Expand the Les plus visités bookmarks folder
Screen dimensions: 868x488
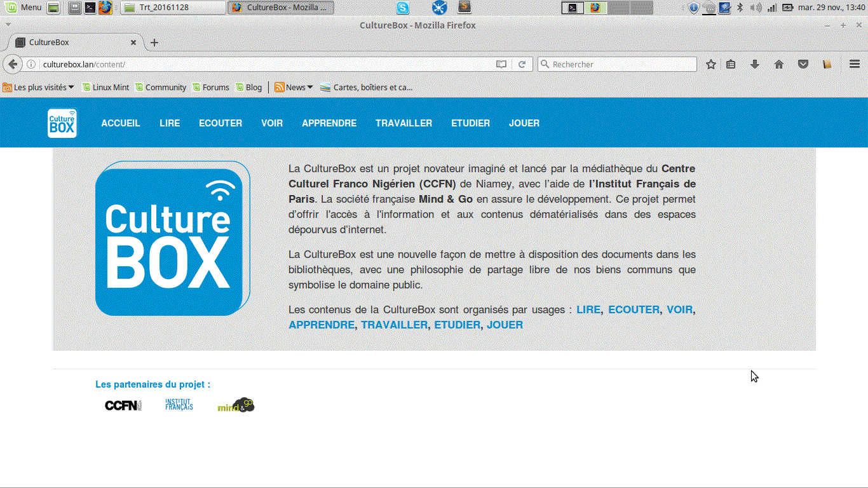click(39, 87)
